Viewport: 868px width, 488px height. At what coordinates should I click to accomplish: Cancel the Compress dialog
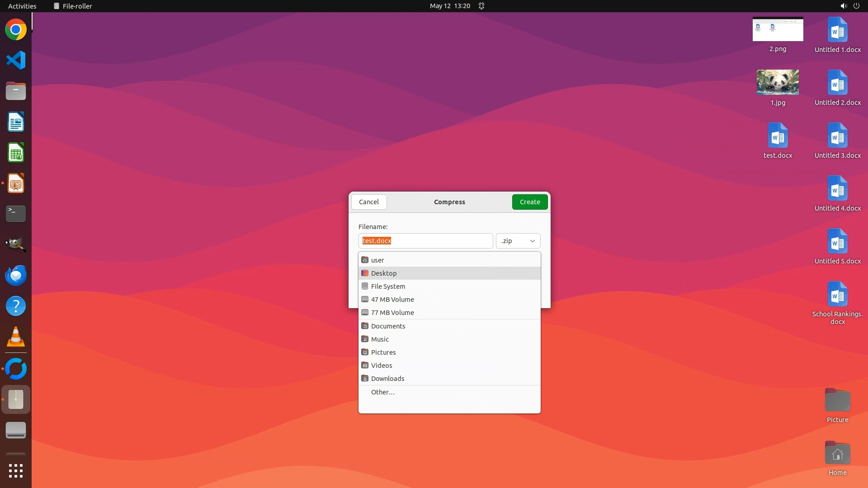click(369, 202)
